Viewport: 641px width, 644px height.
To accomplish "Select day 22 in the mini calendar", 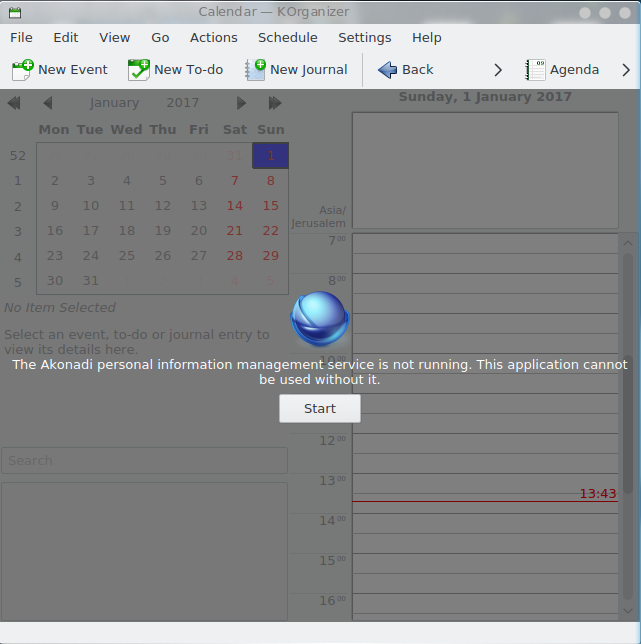I will coord(271,231).
